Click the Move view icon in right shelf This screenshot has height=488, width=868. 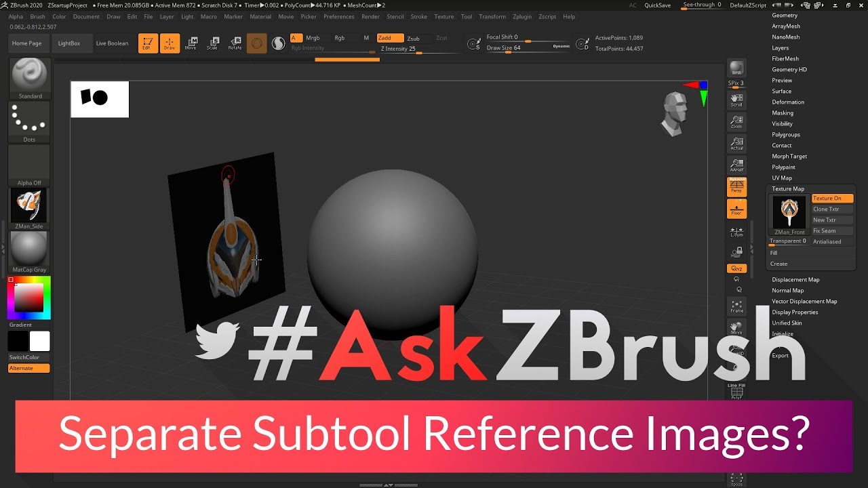coord(736,328)
